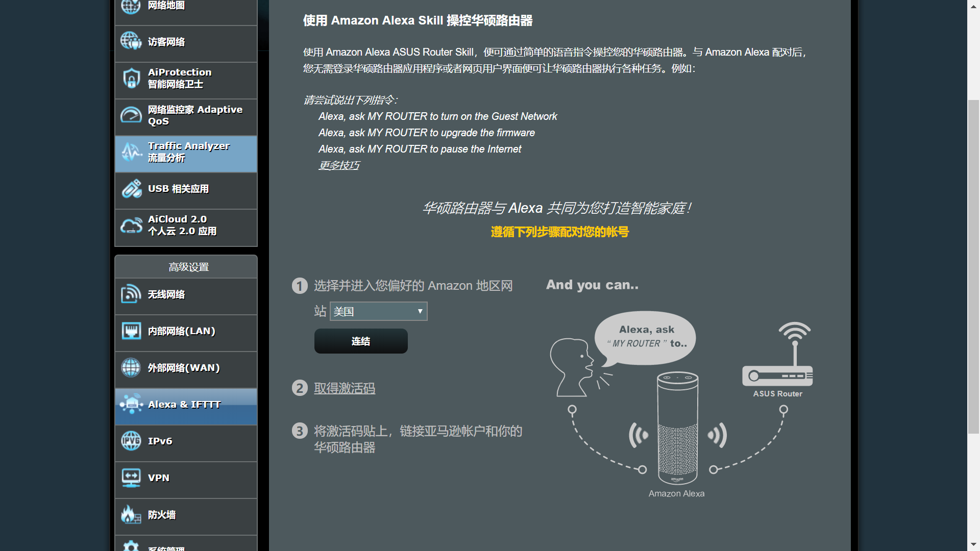The image size is (980, 551).
Task: Open USB 相关应用 page
Action: coord(186,191)
